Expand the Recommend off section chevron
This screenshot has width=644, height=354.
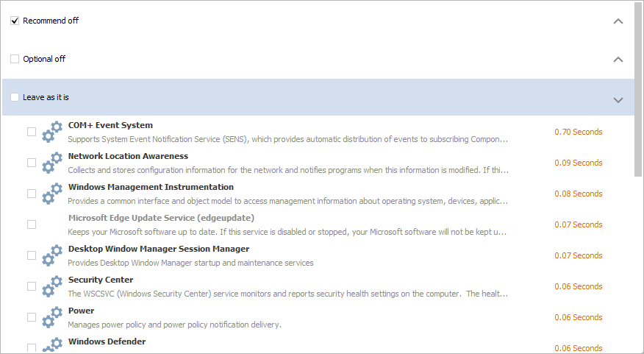pos(618,21)
